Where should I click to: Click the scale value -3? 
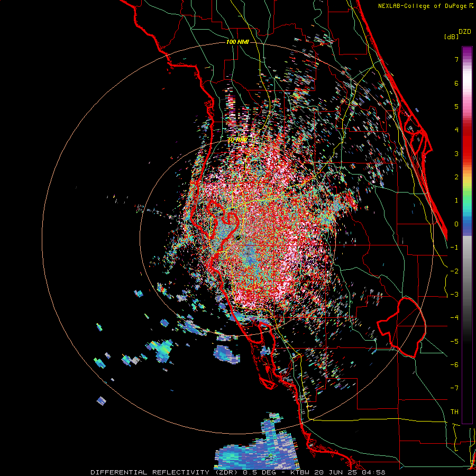click(x=454, y=294)
